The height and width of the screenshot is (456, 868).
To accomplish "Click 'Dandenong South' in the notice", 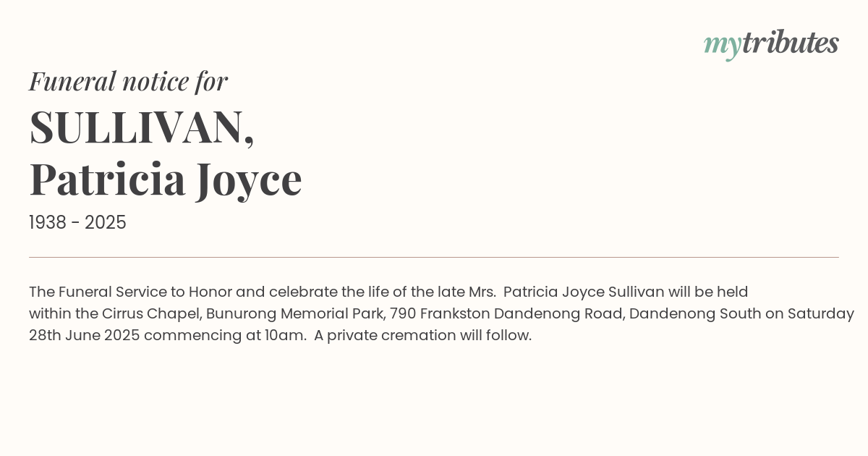I will click(694, 314).
